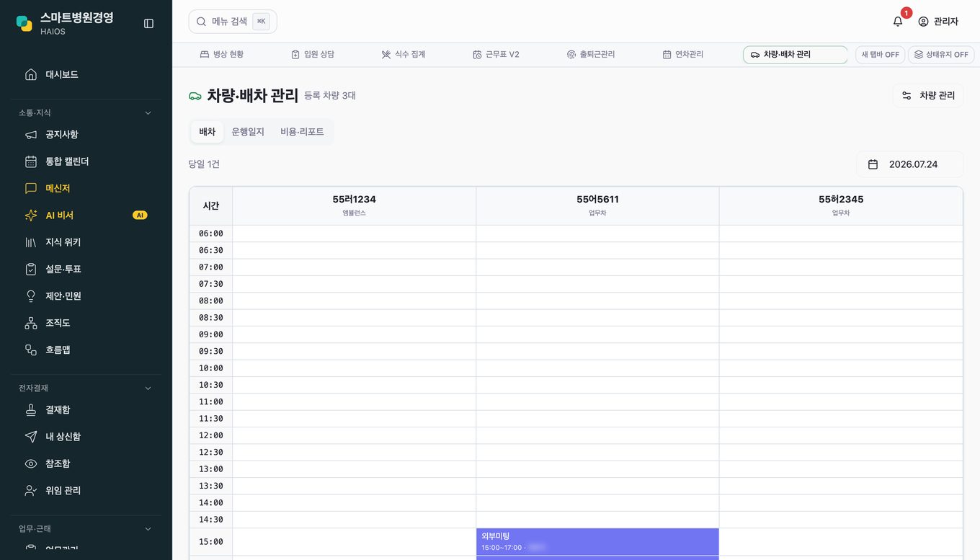The image size is (980, 560).
Task: Switch to the 근무표 V2 tab
Action: point(496,55)
